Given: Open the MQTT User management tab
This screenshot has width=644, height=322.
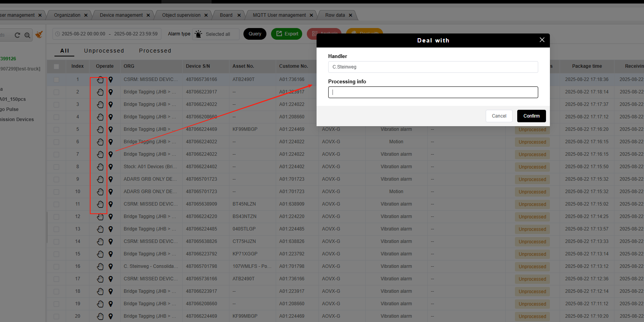Looking at the screenshot, I should click(x=279, y=15).
